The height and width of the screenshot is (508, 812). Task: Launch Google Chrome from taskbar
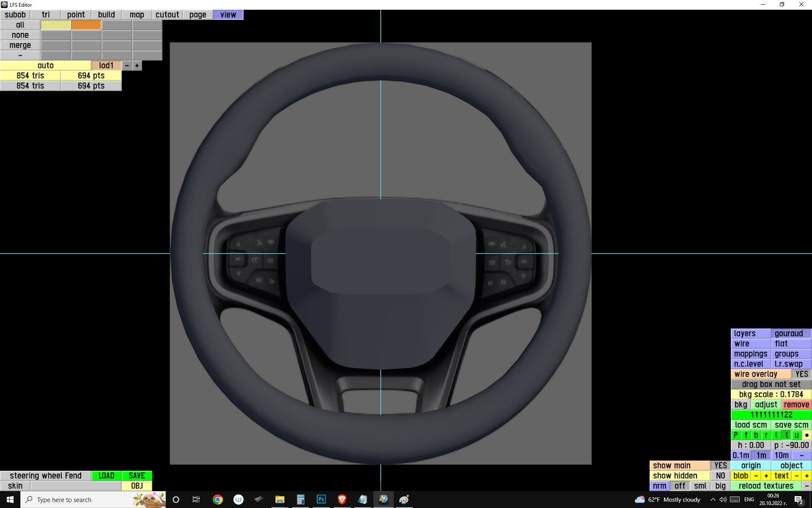[218, 500]
